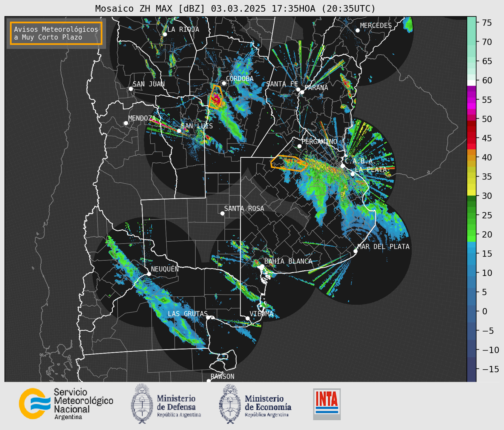Viewport: 504px width, 430px height.
Task: Click the Mercedes city marker dot
Action: click(x=357, y=31)
